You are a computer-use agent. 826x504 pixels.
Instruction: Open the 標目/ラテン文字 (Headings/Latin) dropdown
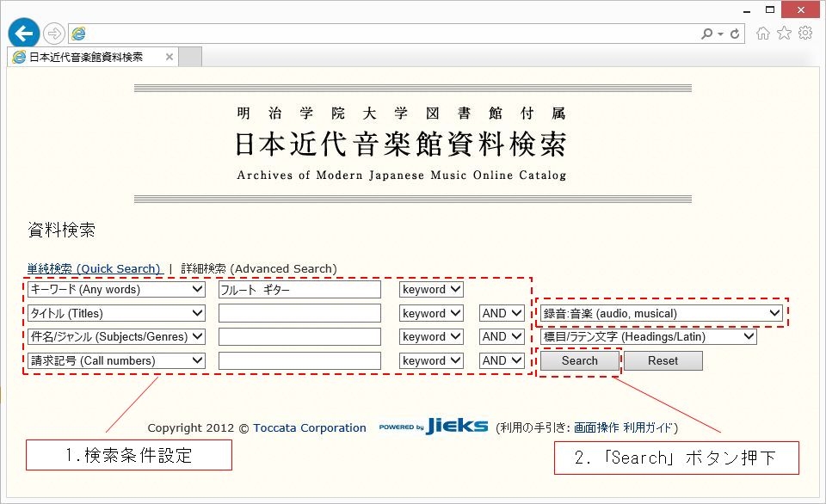point(649,337)
